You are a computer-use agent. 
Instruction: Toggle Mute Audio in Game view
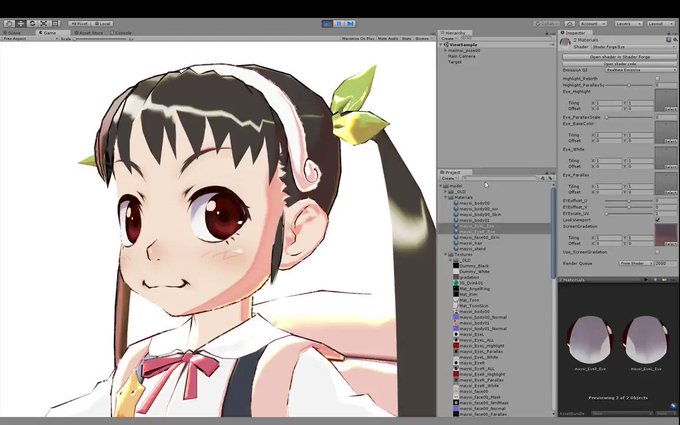pos(388,39)
